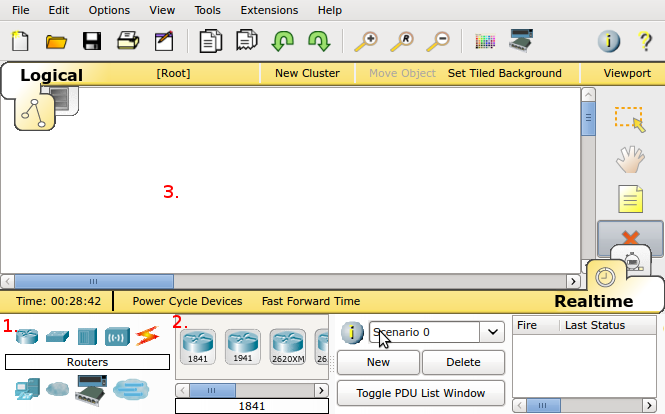This screenshot has width=665, height=414.
Task: Pick the Connections lightning bolt icon
Action: pos(147,335)
